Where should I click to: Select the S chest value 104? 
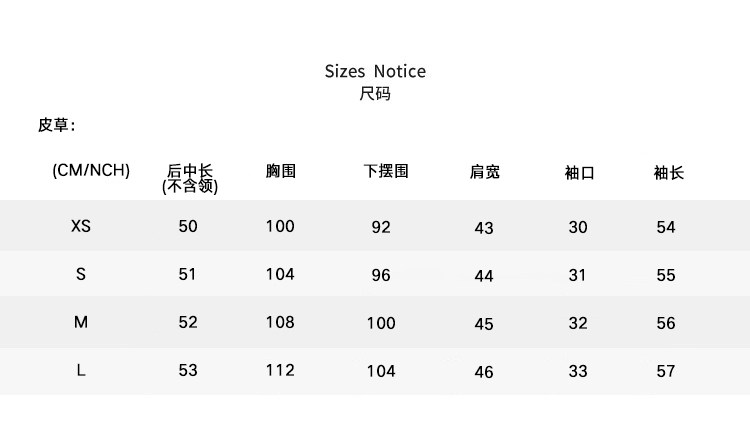[x=280, y=274]
